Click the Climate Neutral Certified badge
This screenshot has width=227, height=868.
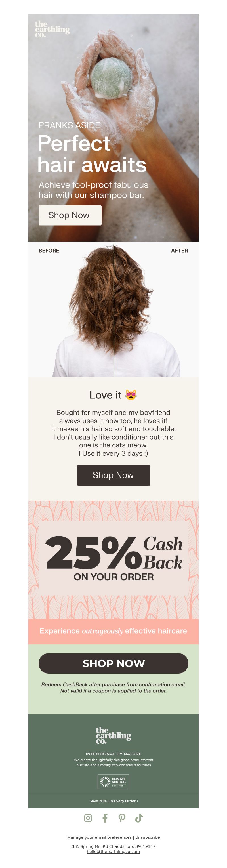click(113, 782)
